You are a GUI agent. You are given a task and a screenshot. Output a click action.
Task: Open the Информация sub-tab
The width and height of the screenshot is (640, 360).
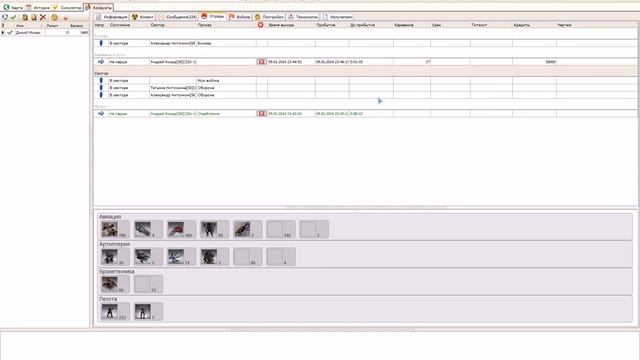(x=111, y=17)
